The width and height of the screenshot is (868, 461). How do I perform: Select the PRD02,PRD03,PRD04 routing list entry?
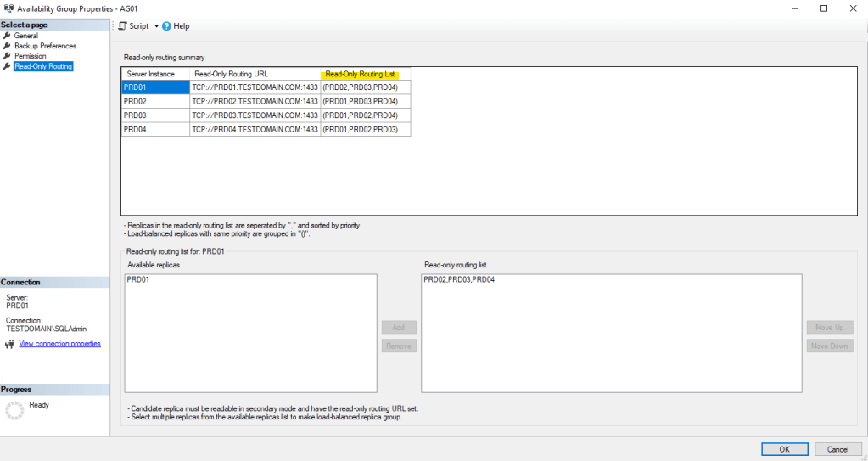458,280
